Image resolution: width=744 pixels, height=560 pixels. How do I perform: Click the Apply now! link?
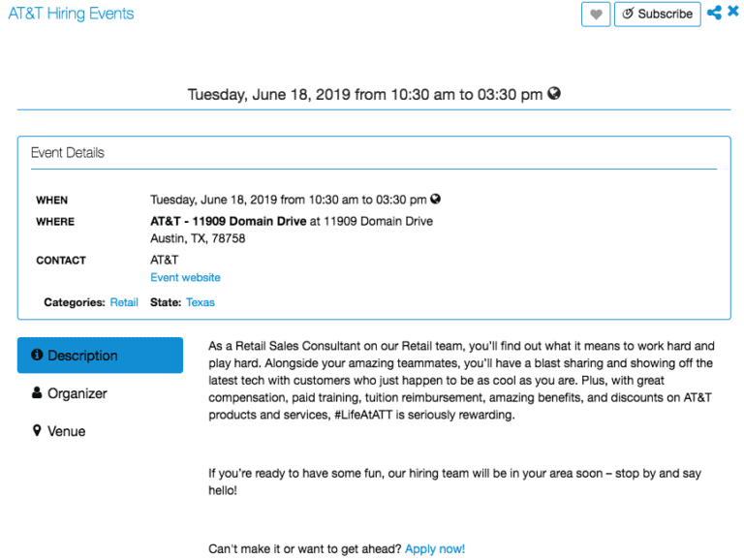tap(435, 549)
